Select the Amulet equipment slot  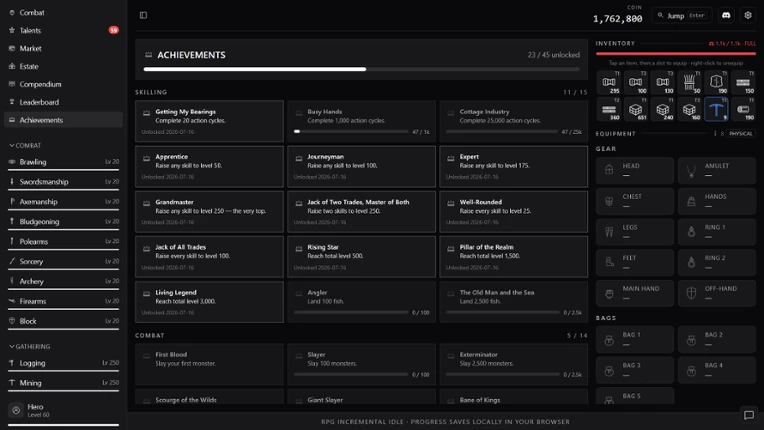[717, 170]
